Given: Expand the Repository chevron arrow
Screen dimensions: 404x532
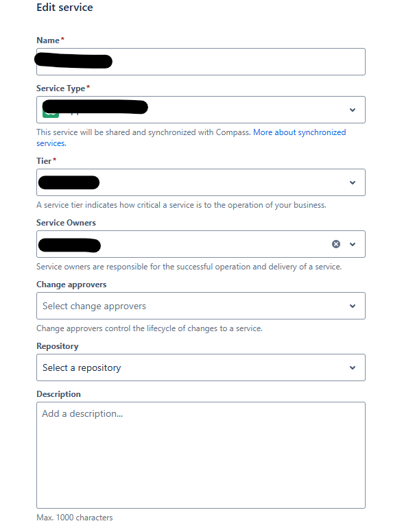Looking at the screenshot, I should 353,367.
